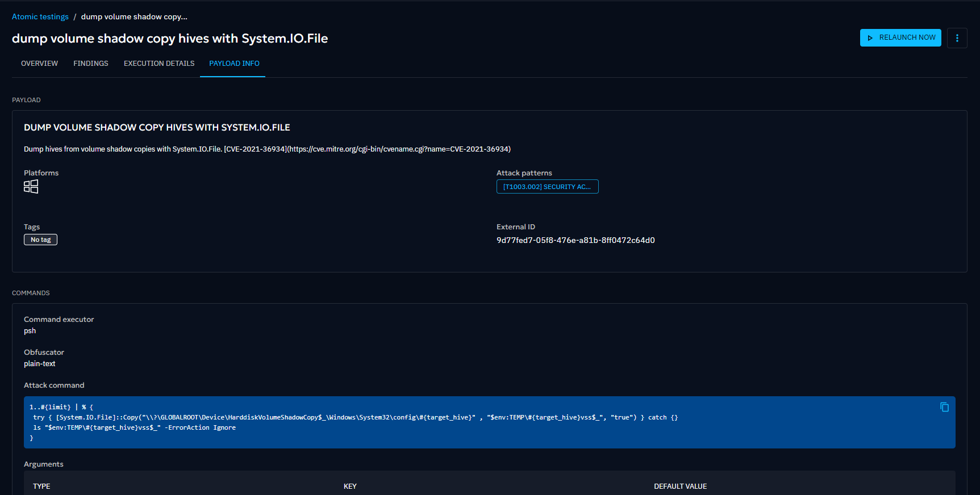Image resolution: width=980 pixels, height=495 pixels.
Task: Open the three-dot more options menu
Action: click(957, 38)
